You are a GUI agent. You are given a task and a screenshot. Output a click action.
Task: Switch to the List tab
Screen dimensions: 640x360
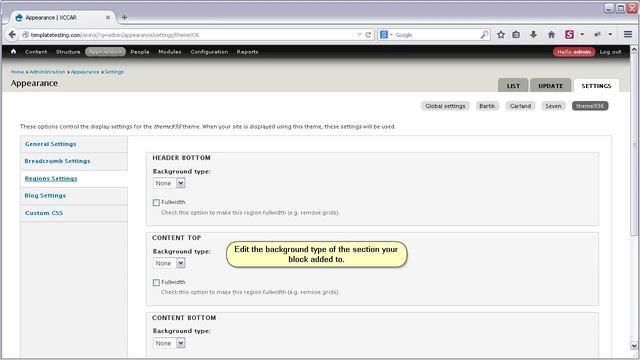click(x=513, y=85)
